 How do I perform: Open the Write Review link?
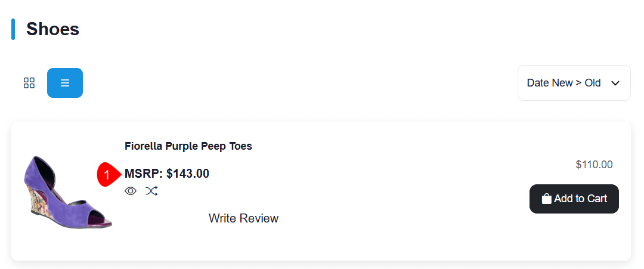pos(243,218)
